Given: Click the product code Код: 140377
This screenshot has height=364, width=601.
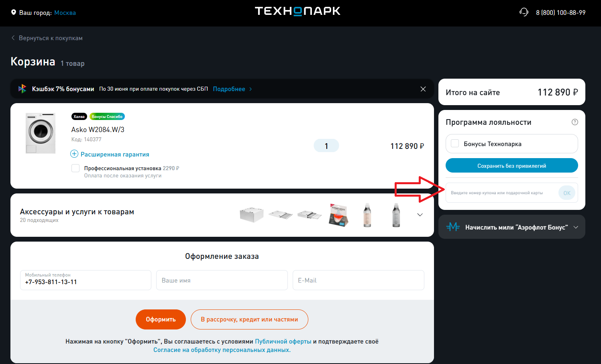Looking at the screenshot, I should pyautogui.click(x=86, y=139).
